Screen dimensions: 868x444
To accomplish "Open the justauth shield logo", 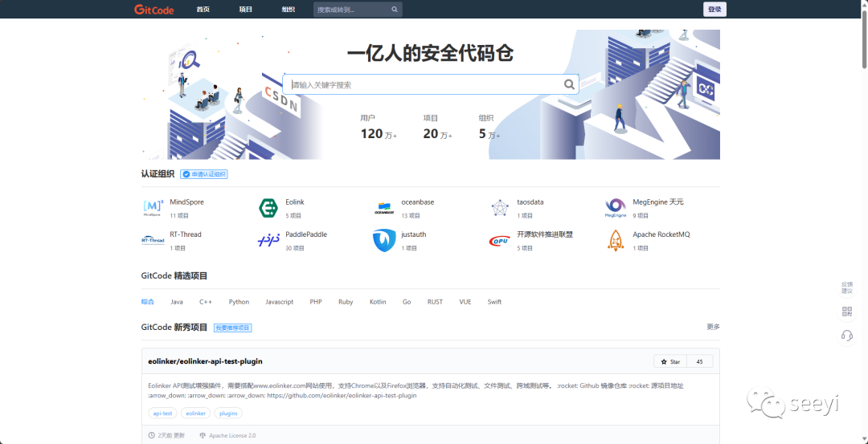I will tap(384, 241).
